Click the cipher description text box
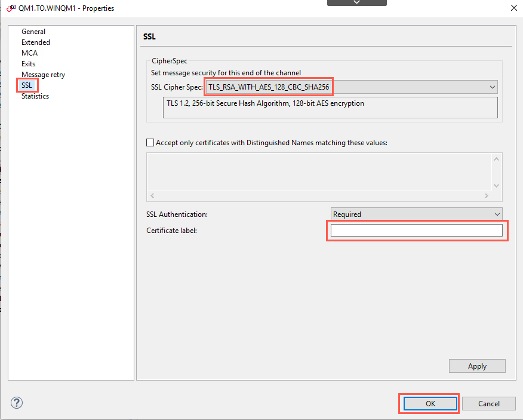 330,107
